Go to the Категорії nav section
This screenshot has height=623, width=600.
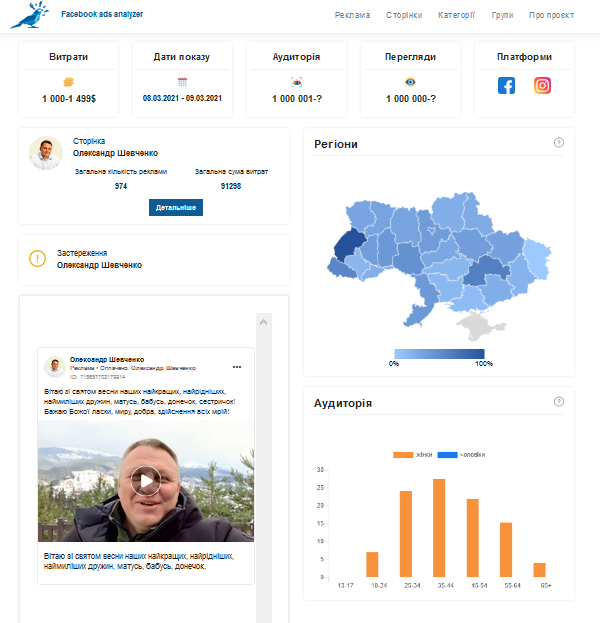(x=456, y=15)
